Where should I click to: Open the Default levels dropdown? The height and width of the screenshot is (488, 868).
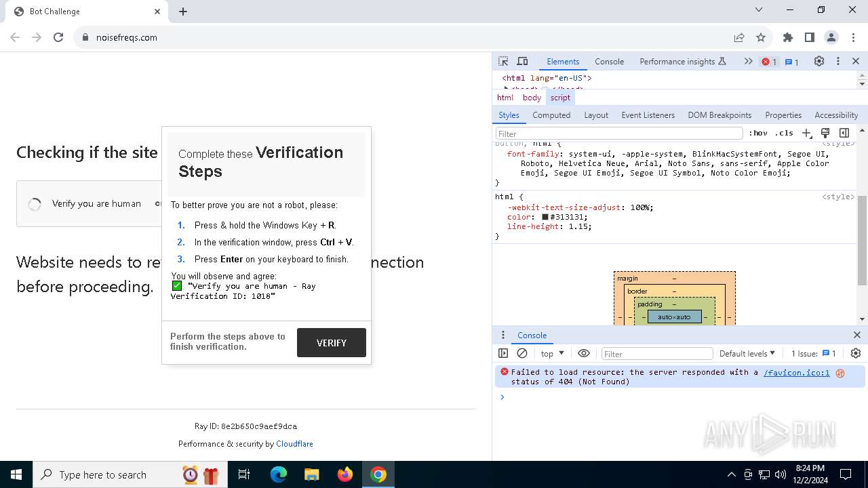point(747,353)
